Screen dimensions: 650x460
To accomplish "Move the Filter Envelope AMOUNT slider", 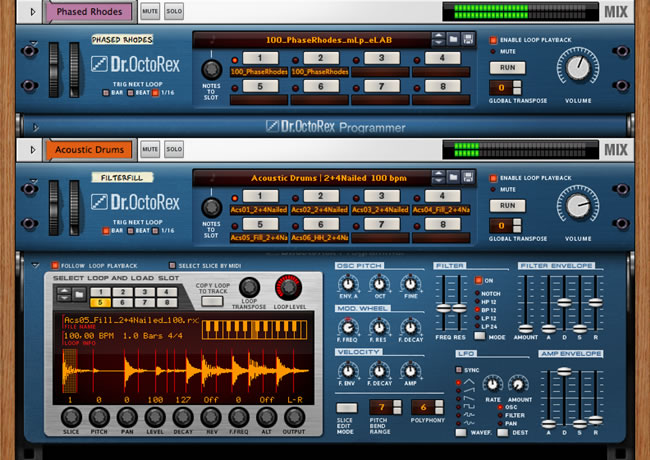I will point(526,329).
